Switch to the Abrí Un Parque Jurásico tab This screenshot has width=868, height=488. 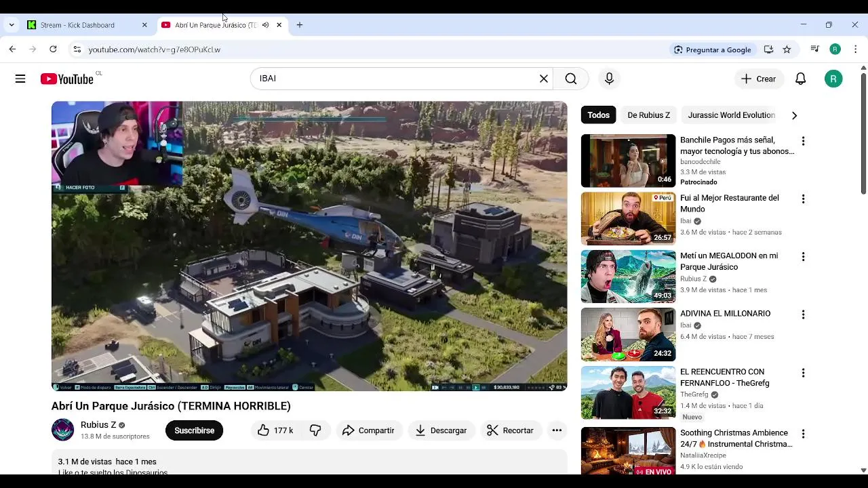pos(215,25)
